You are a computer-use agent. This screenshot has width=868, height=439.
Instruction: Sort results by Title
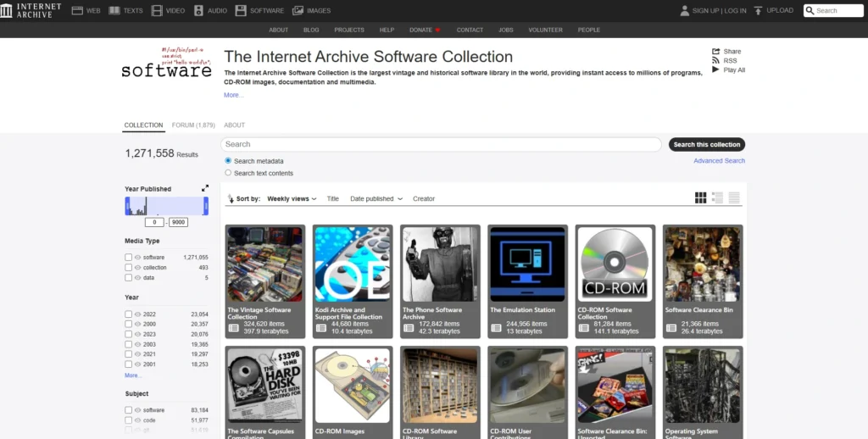click(332, 199)
